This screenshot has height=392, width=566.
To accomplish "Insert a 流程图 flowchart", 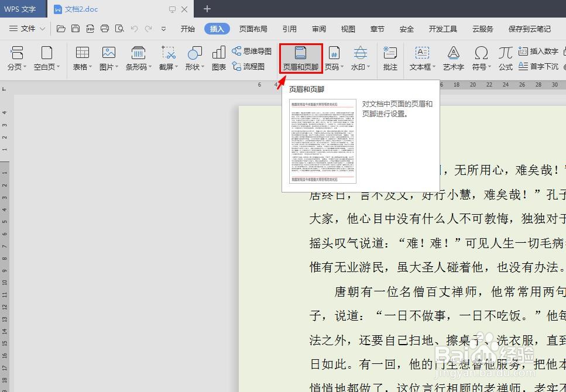I will [248, 67].
